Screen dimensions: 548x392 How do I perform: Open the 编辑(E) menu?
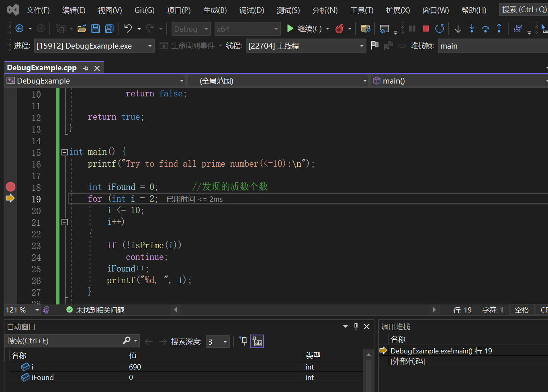pos(74,10)
